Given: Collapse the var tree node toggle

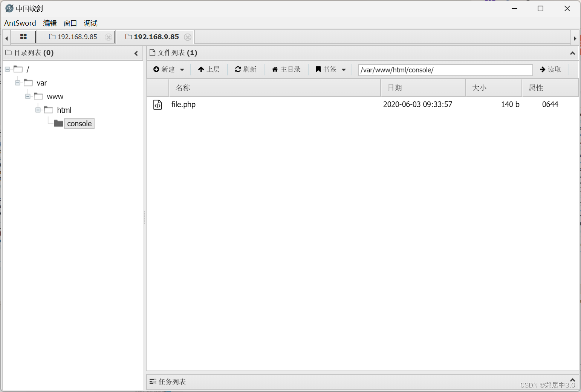Looking at the screenshot, I should pyautogui.click(x=17, y=83).
